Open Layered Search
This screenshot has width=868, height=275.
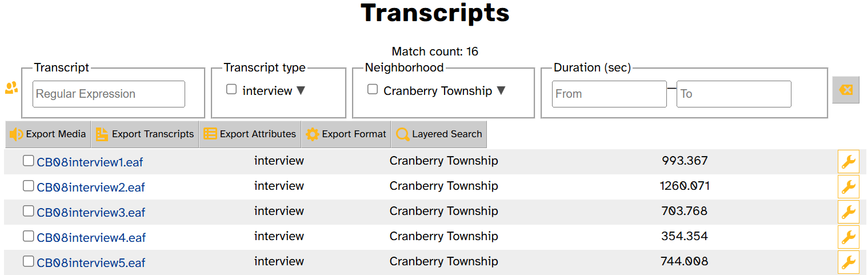coord(439,134)
